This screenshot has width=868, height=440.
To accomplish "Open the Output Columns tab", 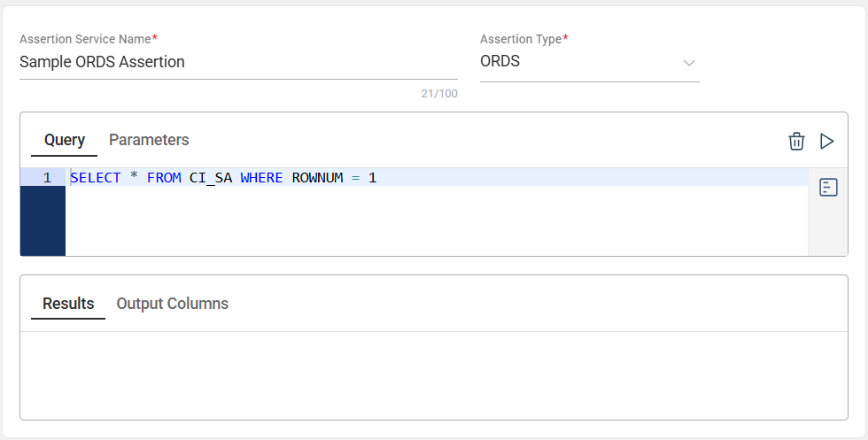I will click(173, 304).
